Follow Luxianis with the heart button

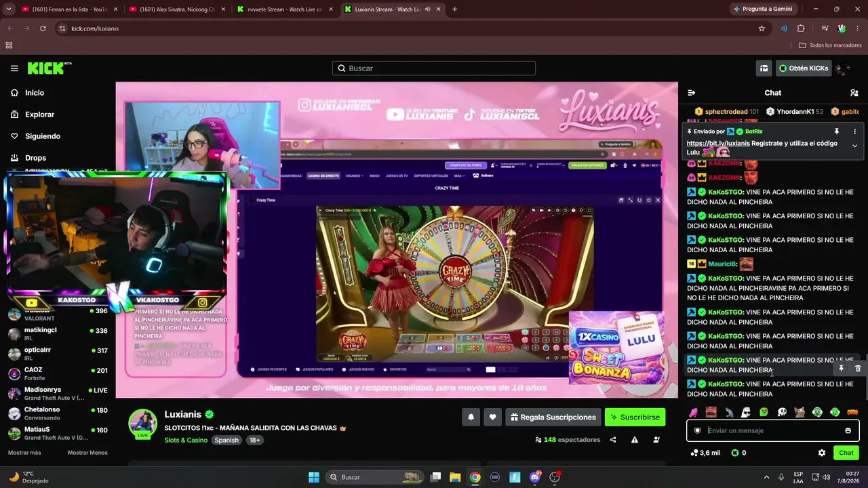(x=492, y=418)
